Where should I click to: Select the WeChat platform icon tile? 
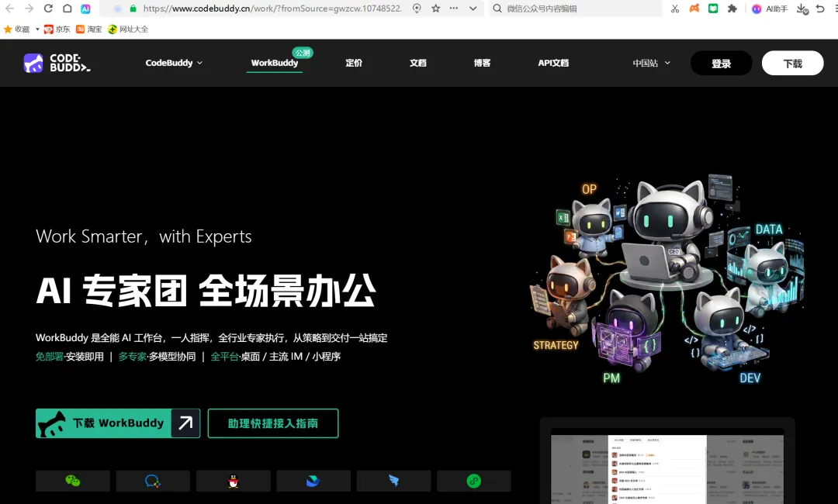point(73,481)
